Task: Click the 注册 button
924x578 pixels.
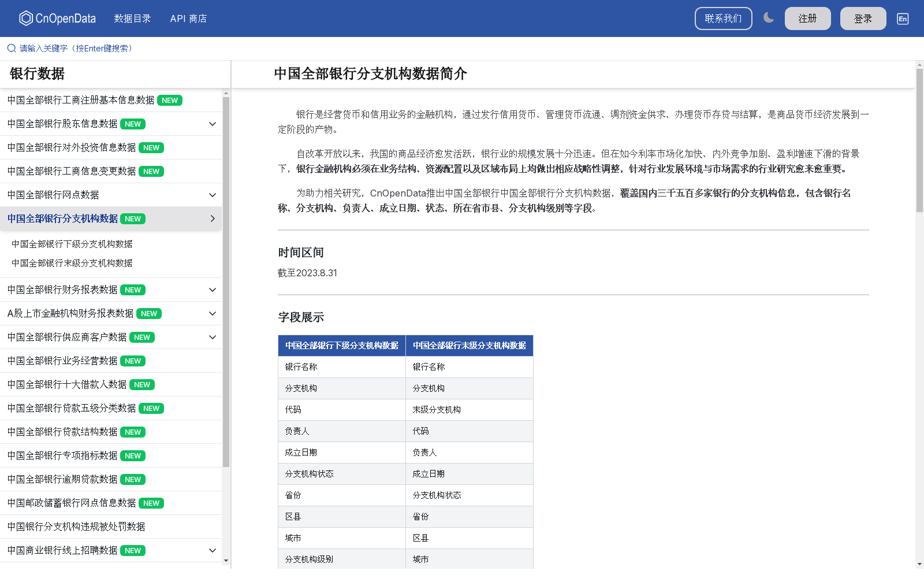Action: click(x=807, y=18)
